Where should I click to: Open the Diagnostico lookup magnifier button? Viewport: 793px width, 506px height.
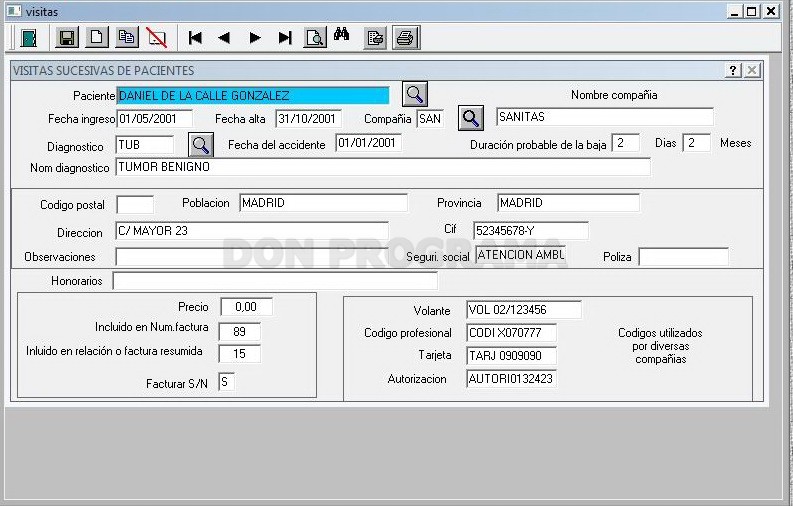(200, 145)
